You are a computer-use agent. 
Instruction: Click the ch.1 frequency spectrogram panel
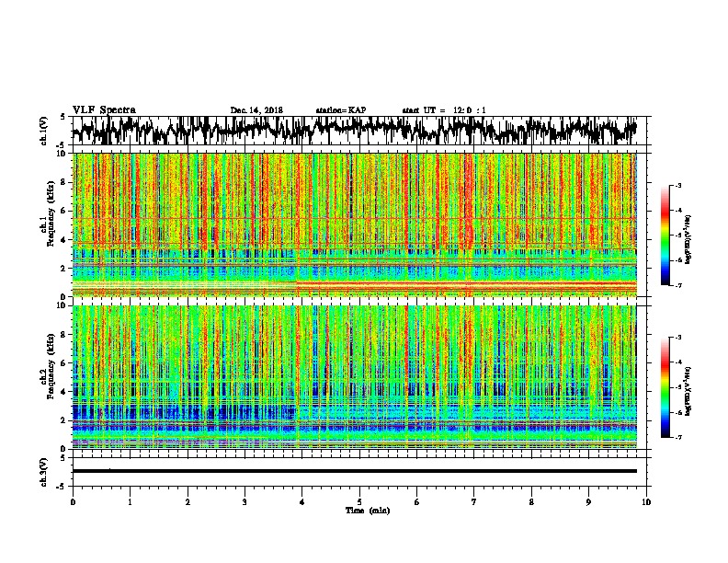(x=359, y=224)
